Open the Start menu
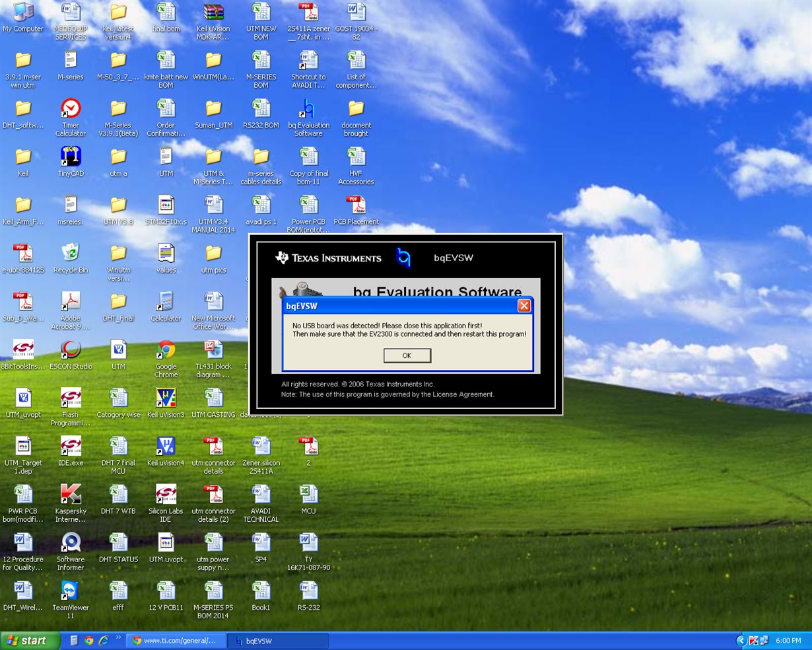812x650 pixels. 30,640
